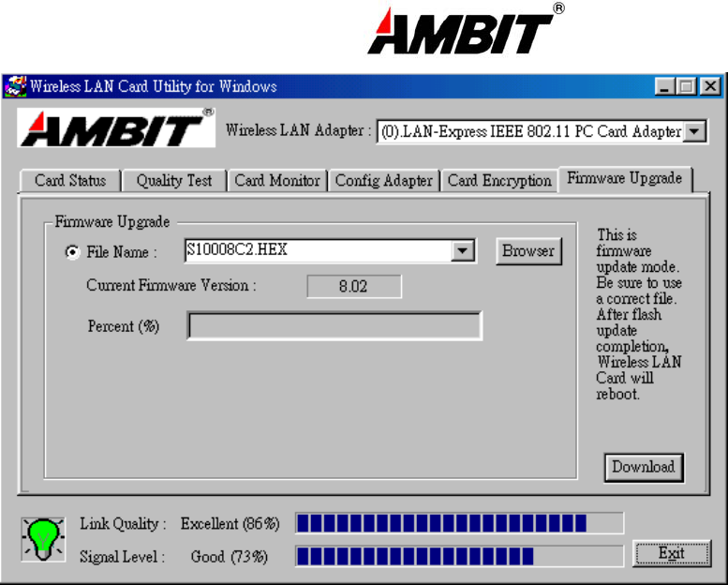Click the 'Wireless LAN Adapter :' label

tap(299, 130)
